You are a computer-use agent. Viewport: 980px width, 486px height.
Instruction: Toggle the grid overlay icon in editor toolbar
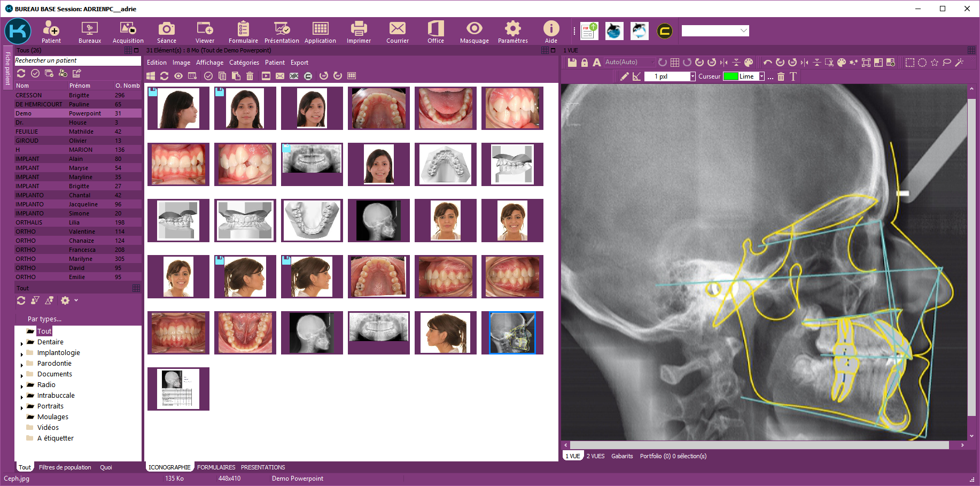(675, 63)
